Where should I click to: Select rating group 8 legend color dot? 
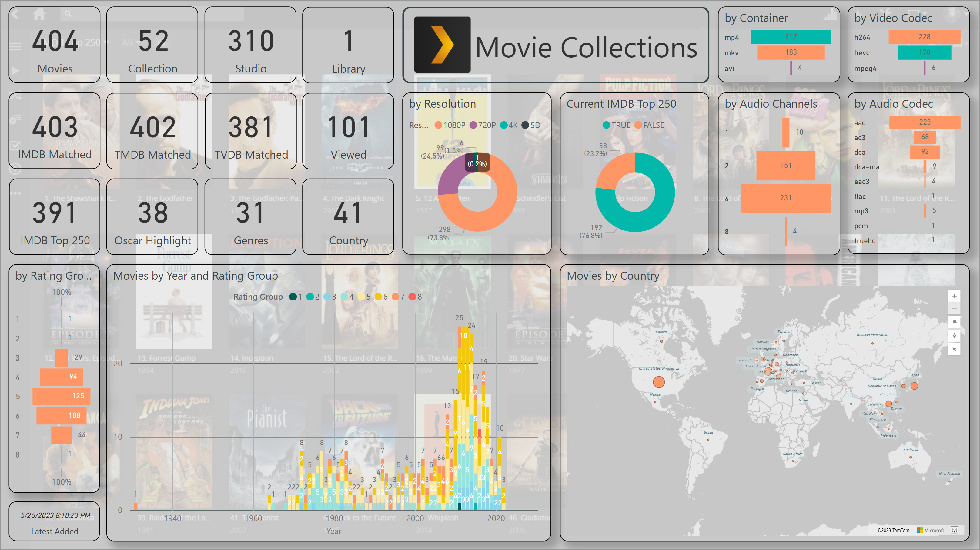(x=412, y=297)
